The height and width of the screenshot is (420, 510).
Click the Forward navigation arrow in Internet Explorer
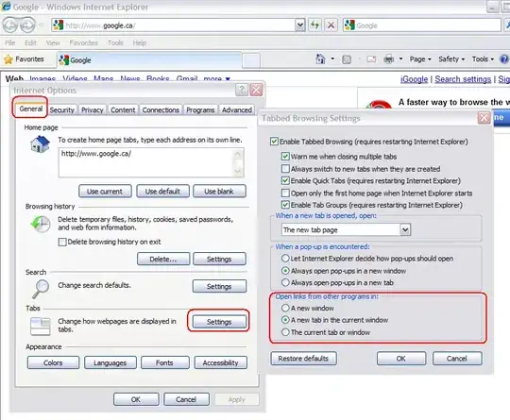point(27,25)
